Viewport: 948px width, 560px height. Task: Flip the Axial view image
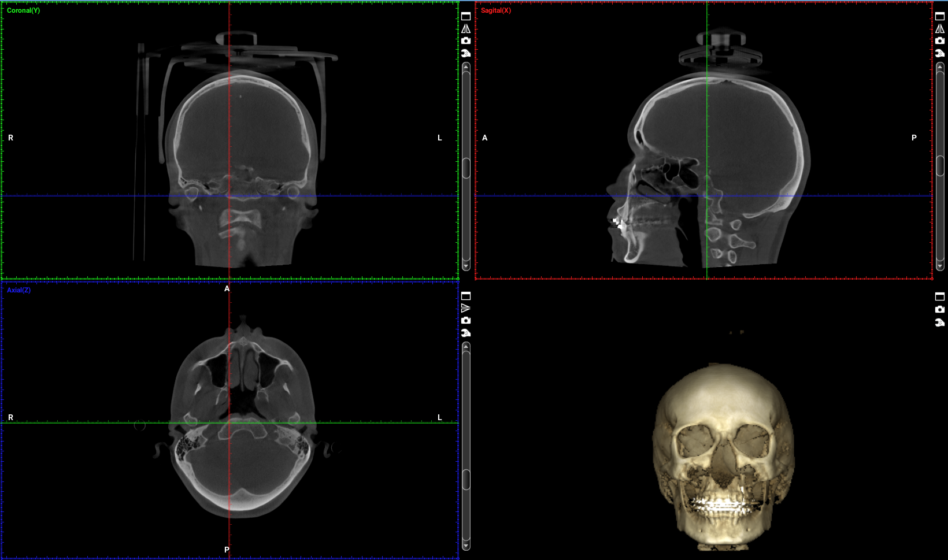point(466,308)
